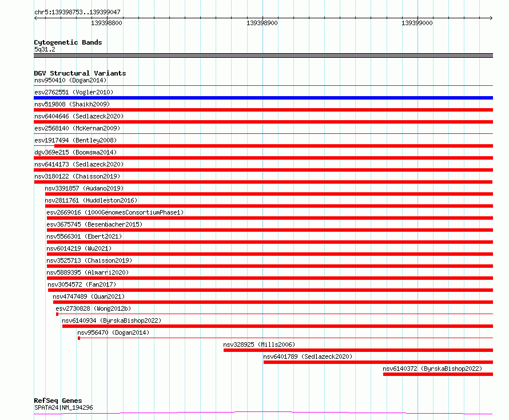The width and height of the screenshot is (509, 420).
Task: Open esv2669016 (1000GenomesConsortiumPhase1) label
Action: [x=115, y=212]
